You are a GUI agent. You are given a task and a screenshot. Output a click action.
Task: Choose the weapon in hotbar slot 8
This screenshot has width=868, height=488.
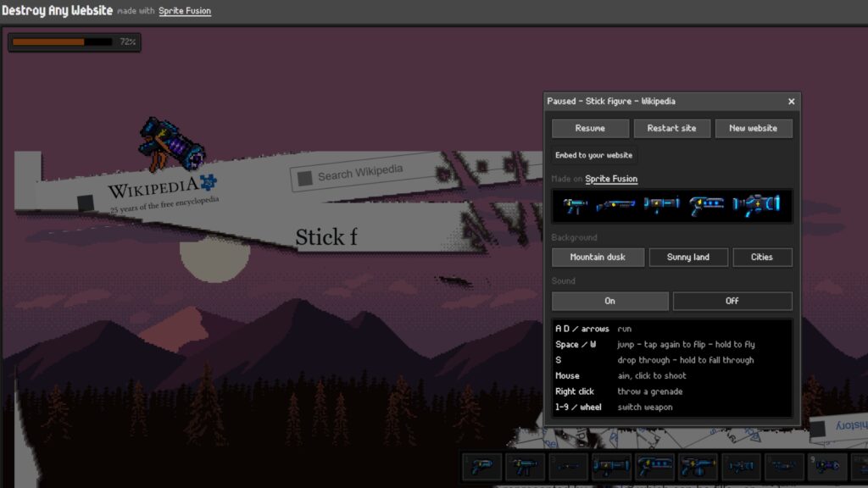(x=784, y=466)
